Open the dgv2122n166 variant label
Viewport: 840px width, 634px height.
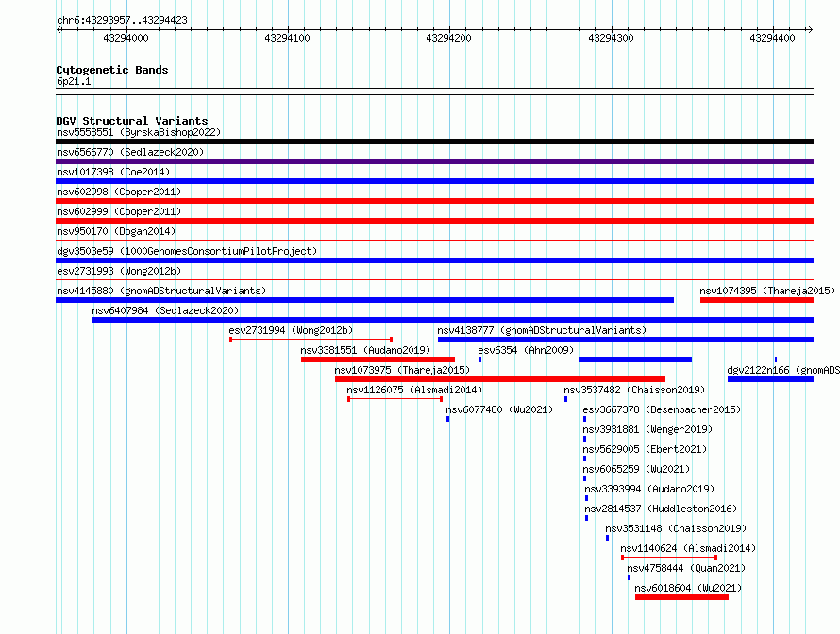click(783, 370)
